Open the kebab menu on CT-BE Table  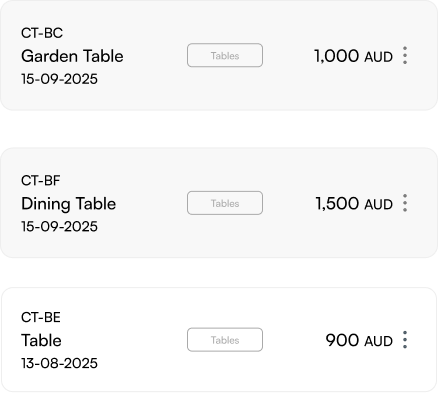coord(405,340)
